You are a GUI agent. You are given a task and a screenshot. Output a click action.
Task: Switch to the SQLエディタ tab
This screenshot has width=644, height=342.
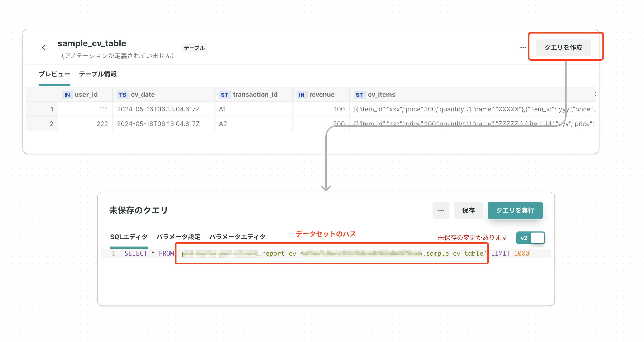pos(129,237)
